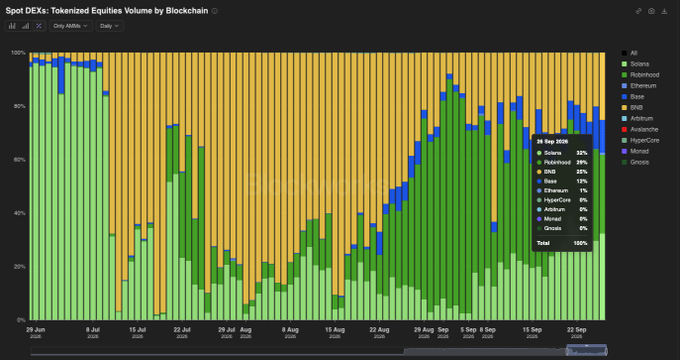Click the highlighted range selector window
680x360 pixels.
[587, 350]
